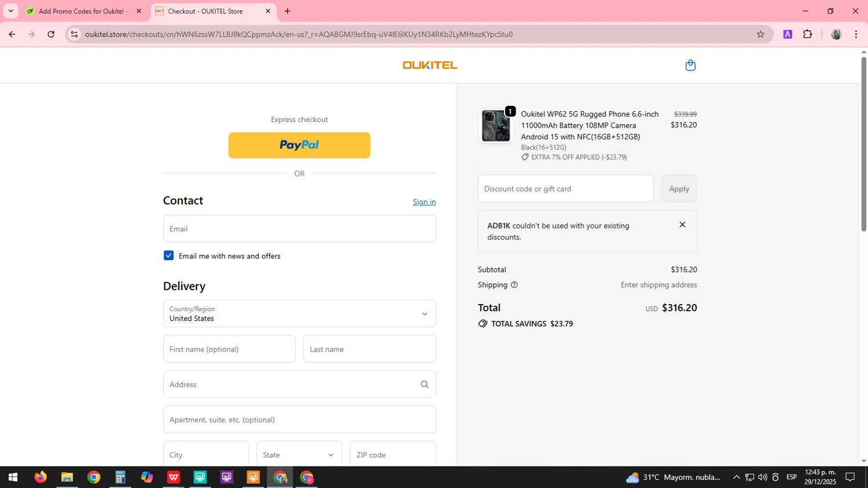Click the TOTAL SAVINGS $23.79 text
The width and height of the screenshot is (868, 488).
pyautogui.click(x=532, y=324)
